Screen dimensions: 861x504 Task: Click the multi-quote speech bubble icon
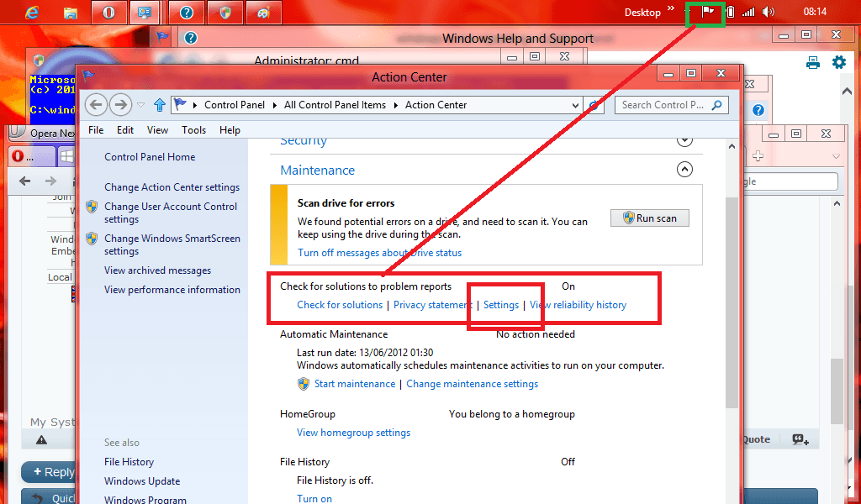point(800,439)
